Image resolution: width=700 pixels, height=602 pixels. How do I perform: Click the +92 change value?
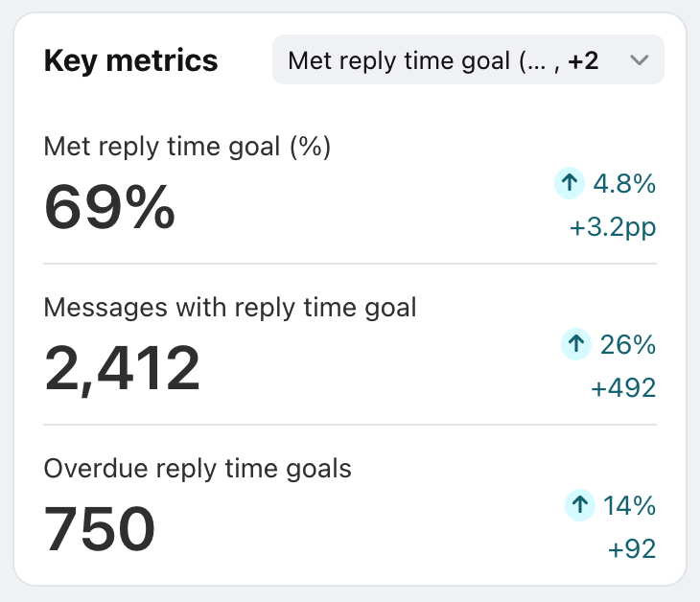632,549
